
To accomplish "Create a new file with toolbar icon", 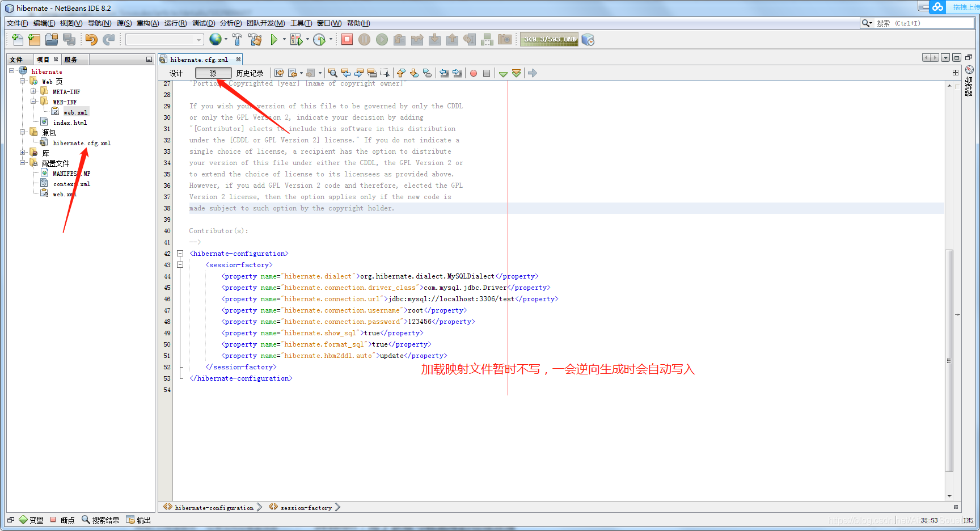I will 18,39.
